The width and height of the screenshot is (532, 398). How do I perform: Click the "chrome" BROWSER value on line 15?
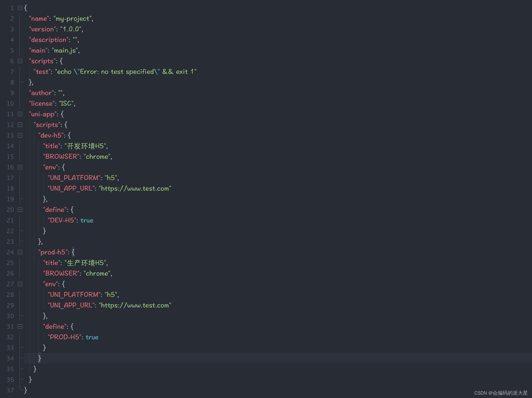click(97, 157)
